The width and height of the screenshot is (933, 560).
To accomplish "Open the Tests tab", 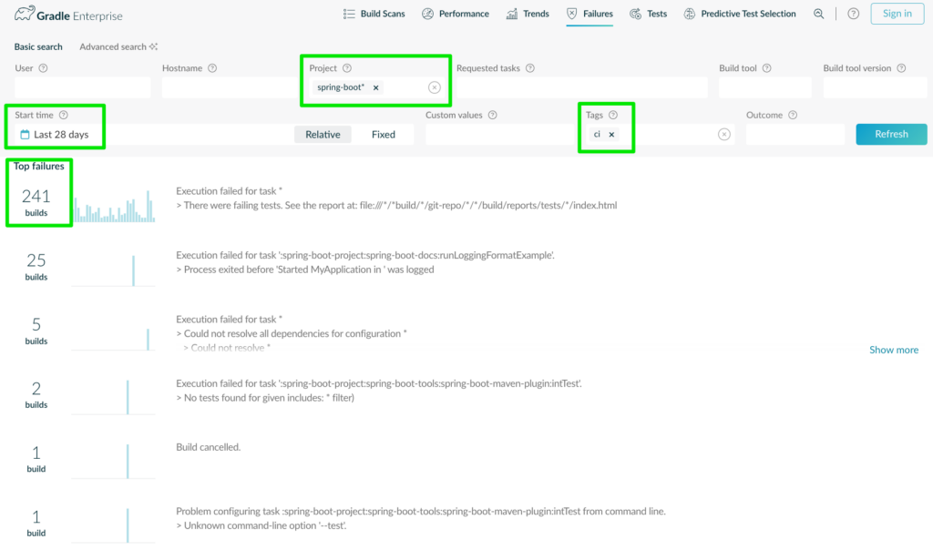I will pyautogui.click(x=649, y=14).
